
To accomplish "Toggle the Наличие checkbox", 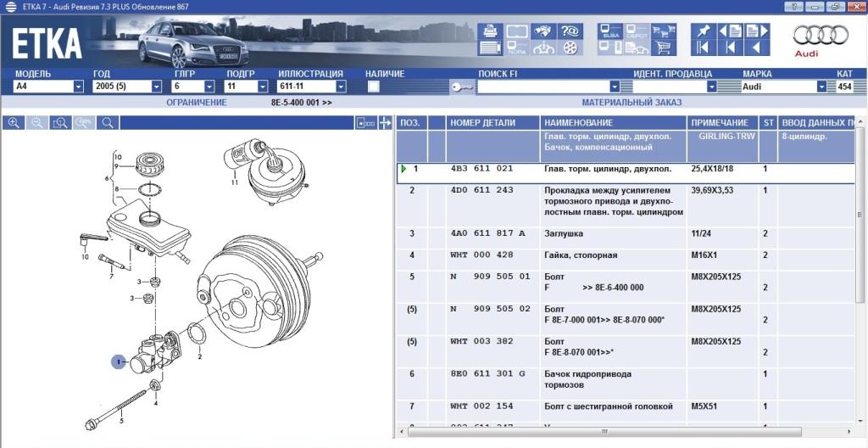I will tap(373, 87).
